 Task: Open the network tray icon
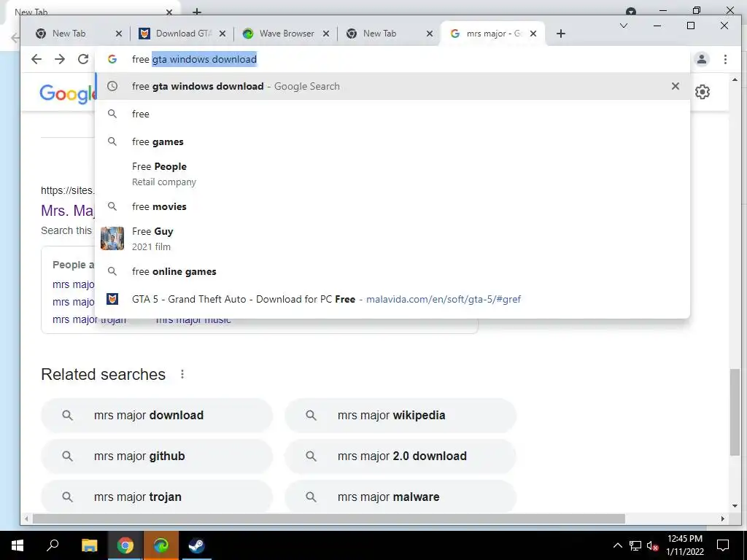coord(635,545)
